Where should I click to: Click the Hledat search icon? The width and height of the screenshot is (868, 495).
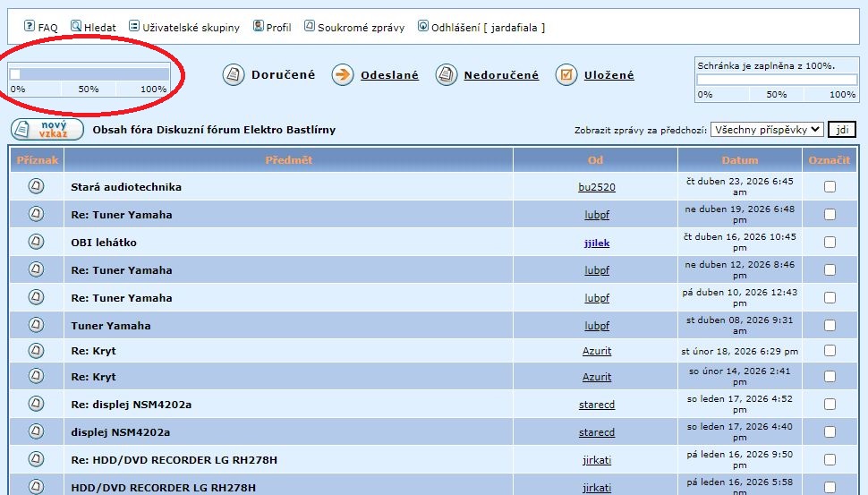[x=76, y=27]
